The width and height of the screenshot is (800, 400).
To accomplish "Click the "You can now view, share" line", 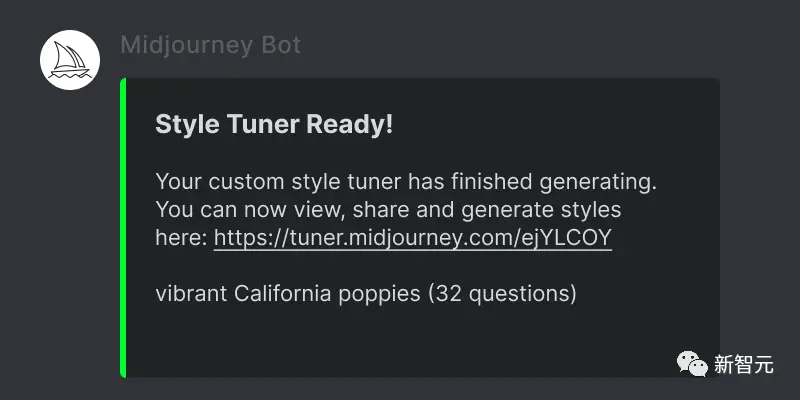I will point(281,210).
